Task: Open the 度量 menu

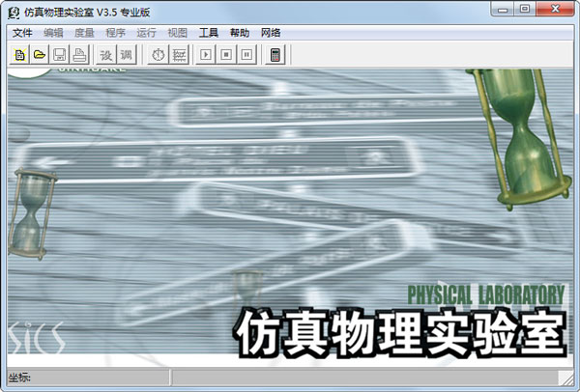Action: (x=84, y=33)
